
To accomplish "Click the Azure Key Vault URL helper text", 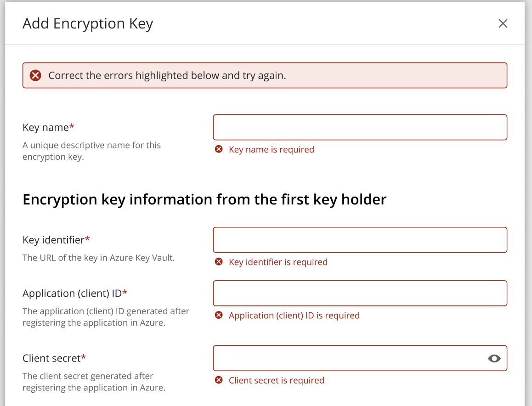I will click(x=98, y=258).
